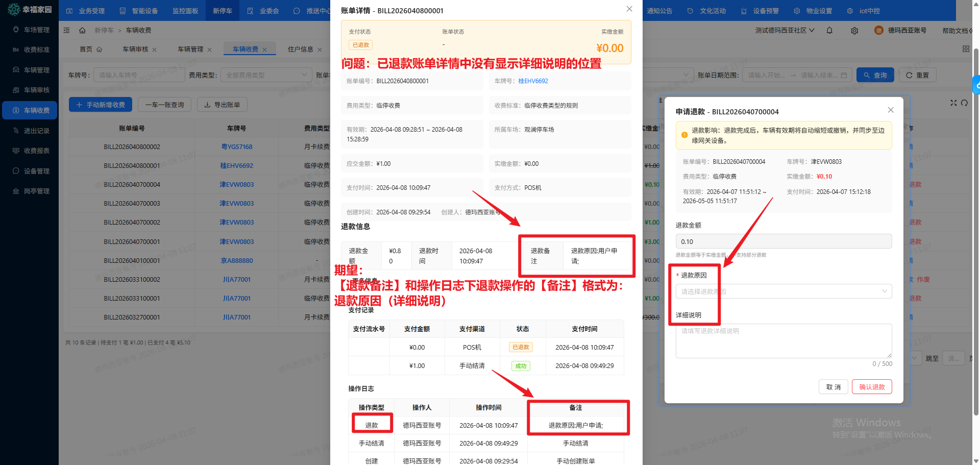This screenshot has height=465, width=980.
Task: Expand the 退款原因 dropdown
Action: (783, 291)
